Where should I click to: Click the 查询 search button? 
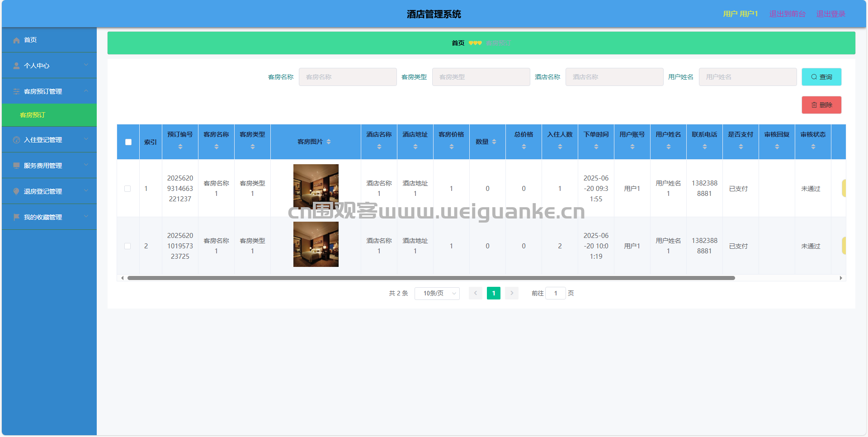(x=821, y=77)
